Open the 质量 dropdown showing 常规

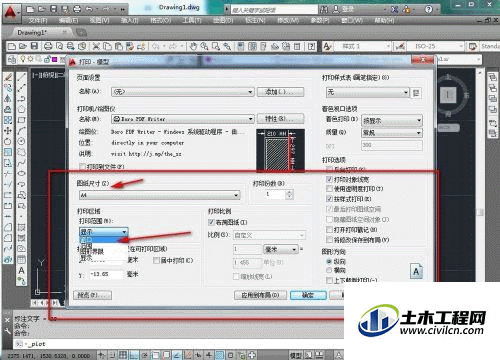coord(392,133)
